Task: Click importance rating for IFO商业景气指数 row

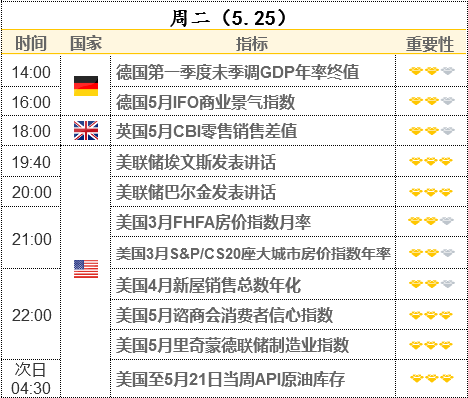Action: pos(432,101)
